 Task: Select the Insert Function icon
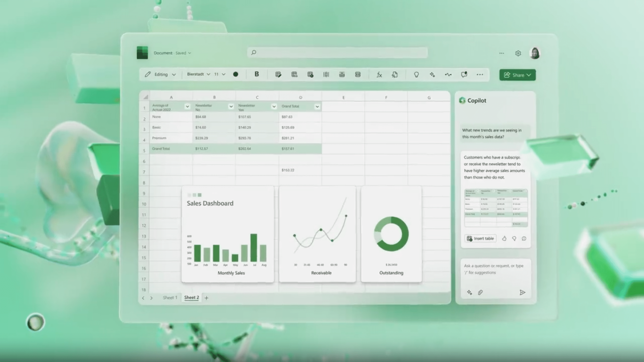click(379, 74)
